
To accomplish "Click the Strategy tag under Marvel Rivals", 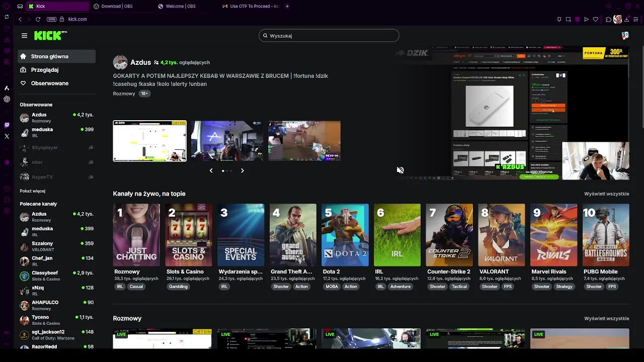I will pyautogui.click(x=564, y=287).
